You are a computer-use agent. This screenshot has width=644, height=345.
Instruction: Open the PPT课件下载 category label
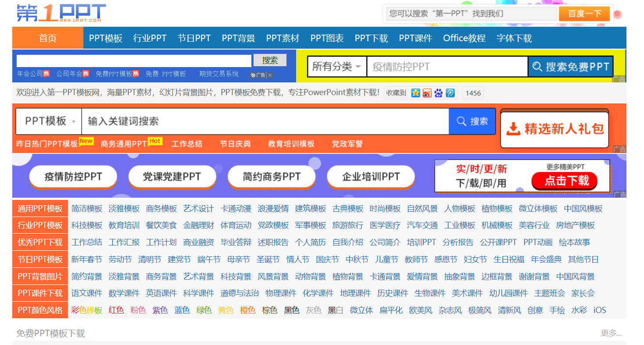coord(40,293)
